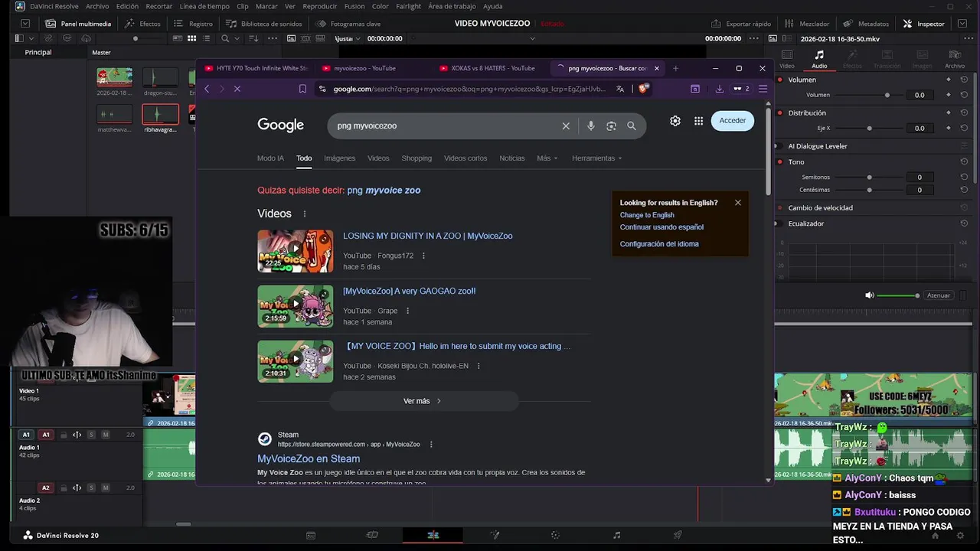Click the Atenuar button
This screenshot has height=551, width=980.
point(938,295)
